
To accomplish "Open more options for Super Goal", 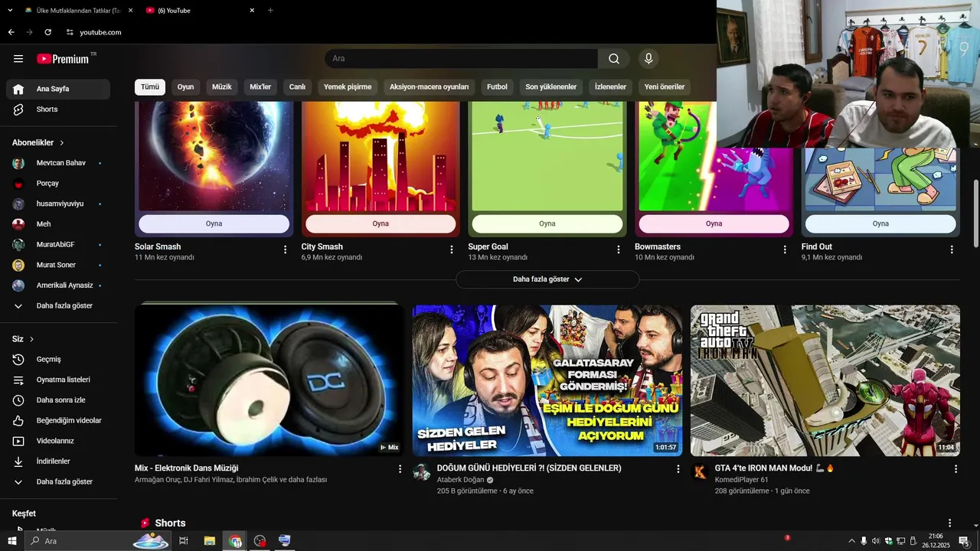I will click(619, 249).
